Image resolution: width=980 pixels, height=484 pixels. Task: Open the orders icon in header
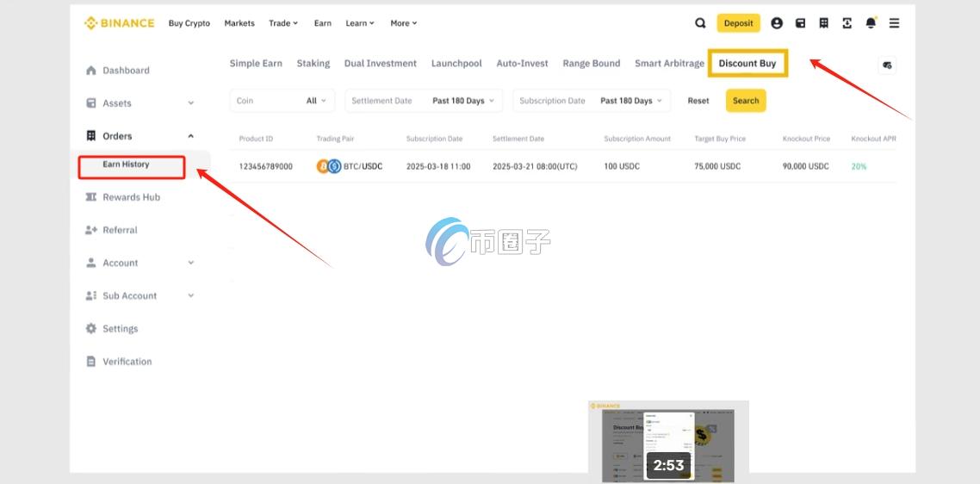(824, 23)
